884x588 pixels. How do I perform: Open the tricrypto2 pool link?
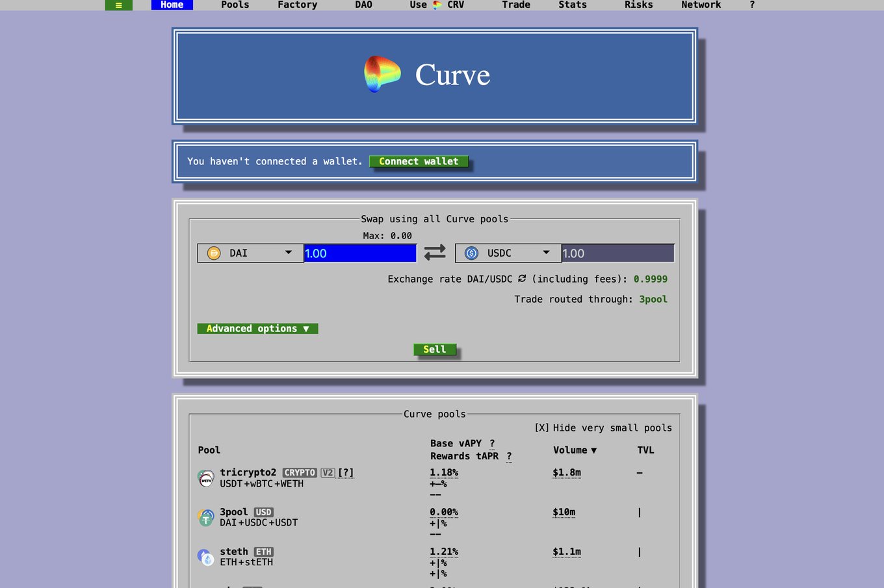click(248, 472)
